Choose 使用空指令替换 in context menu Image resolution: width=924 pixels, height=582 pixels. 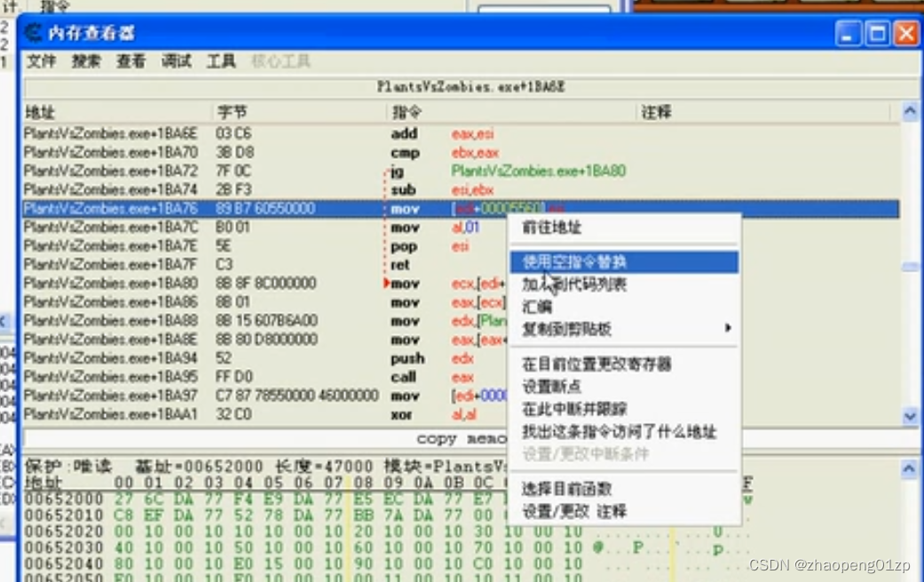pos(624,262)
